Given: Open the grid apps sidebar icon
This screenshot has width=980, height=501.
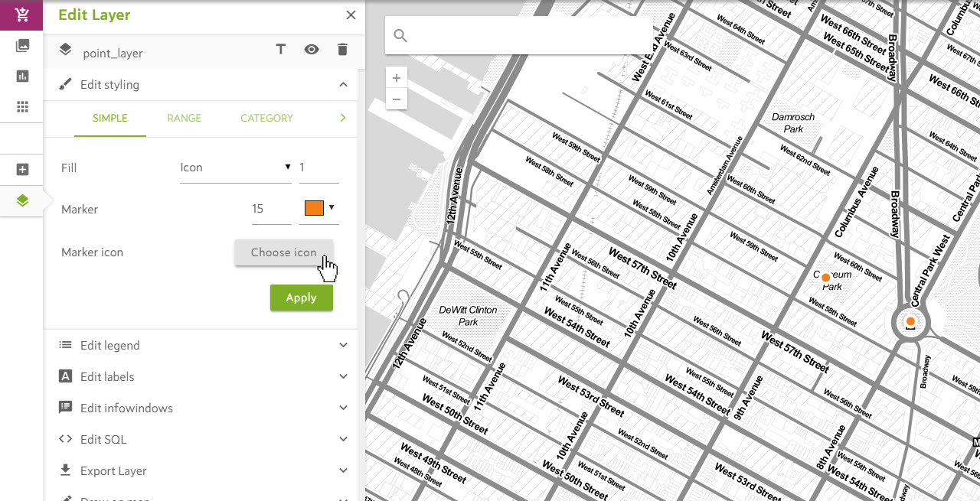Looking at the screenshot, I should pyautogui.click(x=22, y=106).
